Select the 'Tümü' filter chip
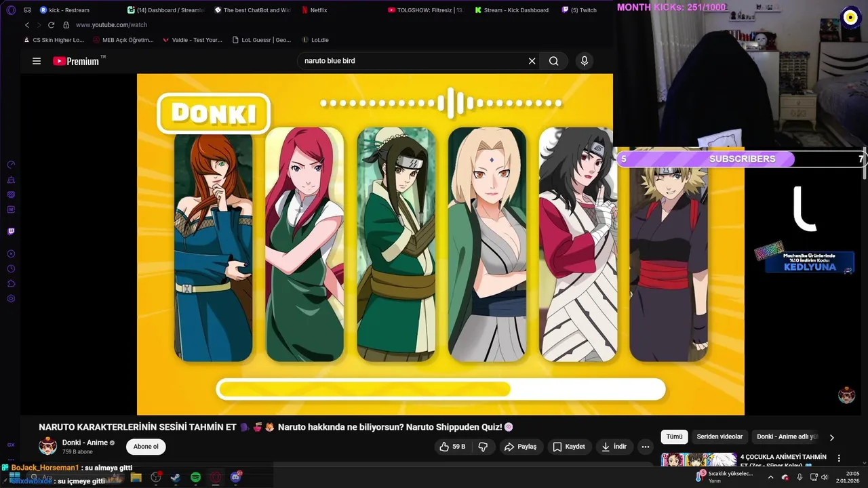 coord(674,437)
